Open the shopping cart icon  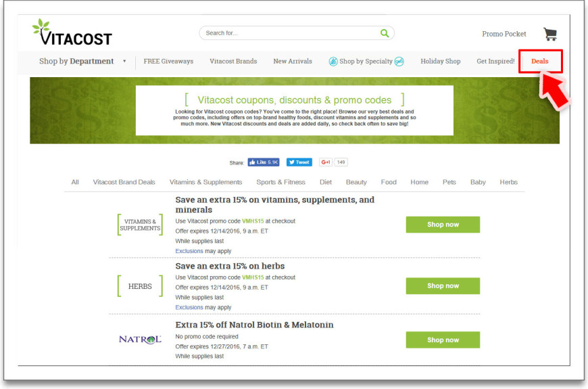click(x=550, y=35)
